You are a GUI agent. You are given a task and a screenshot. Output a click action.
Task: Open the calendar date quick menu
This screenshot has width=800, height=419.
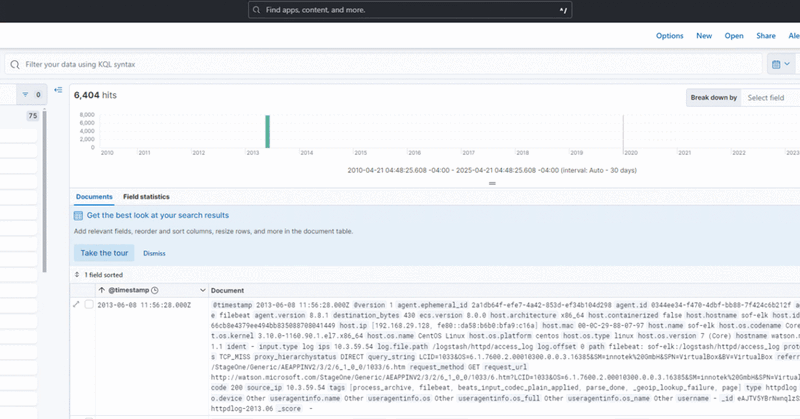tap(781, 64)
